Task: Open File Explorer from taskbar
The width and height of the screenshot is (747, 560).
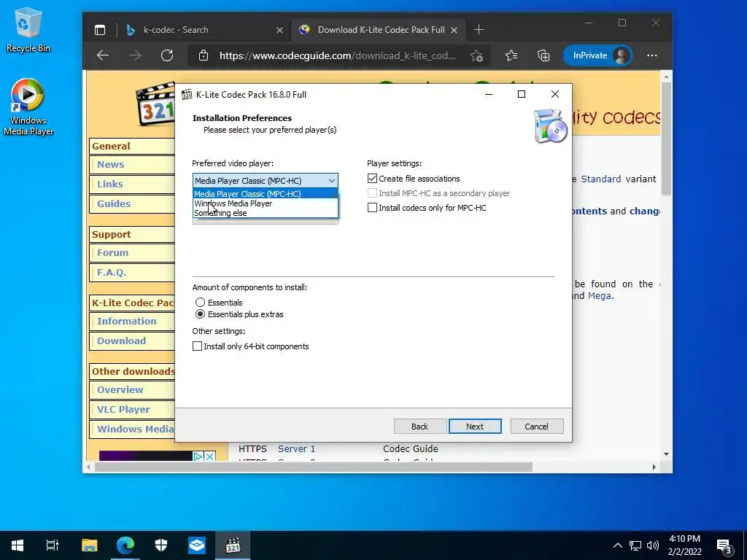Action: pos(90,545)
